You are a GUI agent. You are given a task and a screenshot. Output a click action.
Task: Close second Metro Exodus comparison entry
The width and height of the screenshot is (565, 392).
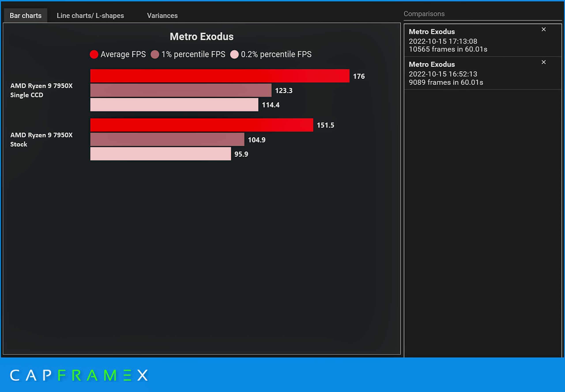[x=544, y=62]
